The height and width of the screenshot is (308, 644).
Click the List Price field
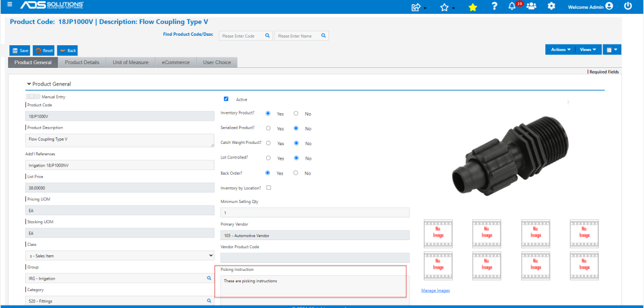120,188
